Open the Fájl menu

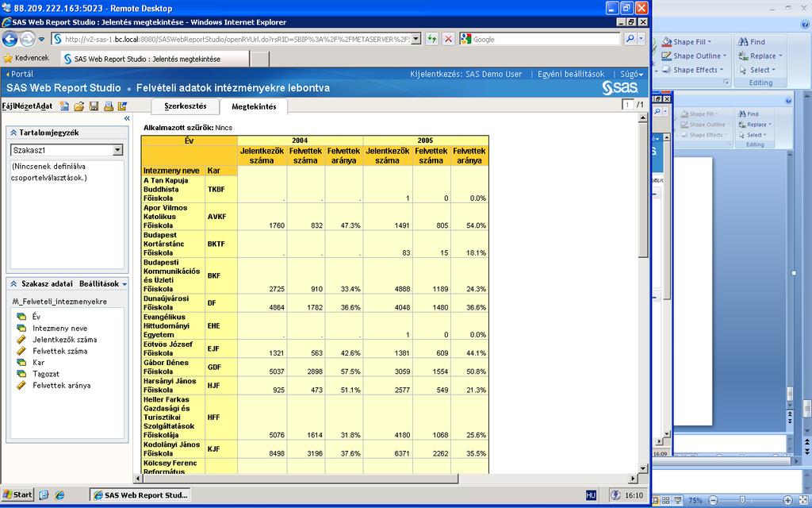(x=9, y=106)
